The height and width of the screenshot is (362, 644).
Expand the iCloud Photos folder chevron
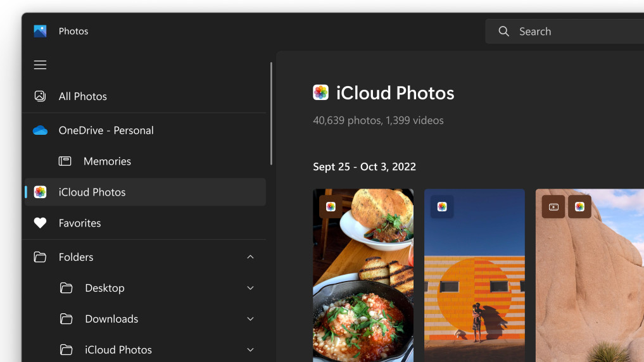pos(250,350)
